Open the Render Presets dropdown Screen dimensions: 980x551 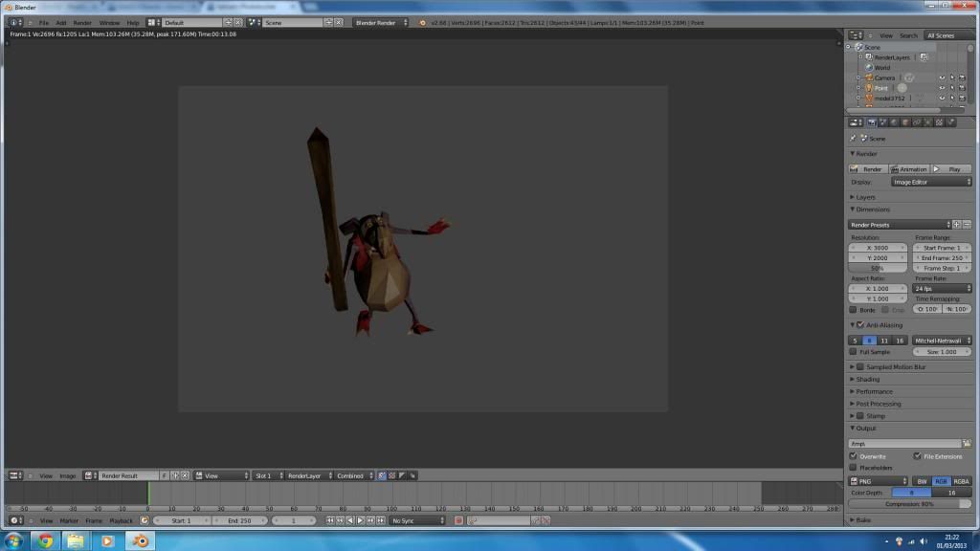coord(900,225)
